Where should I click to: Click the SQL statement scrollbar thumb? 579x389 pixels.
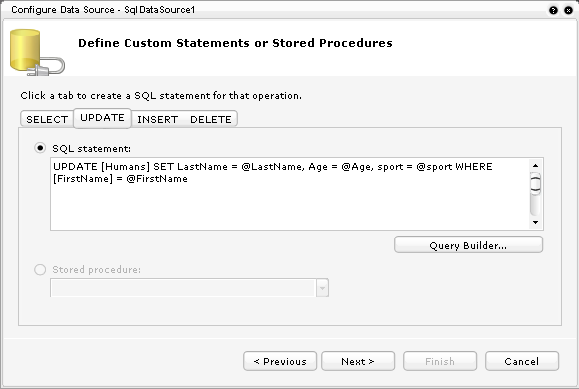[535, 184]
